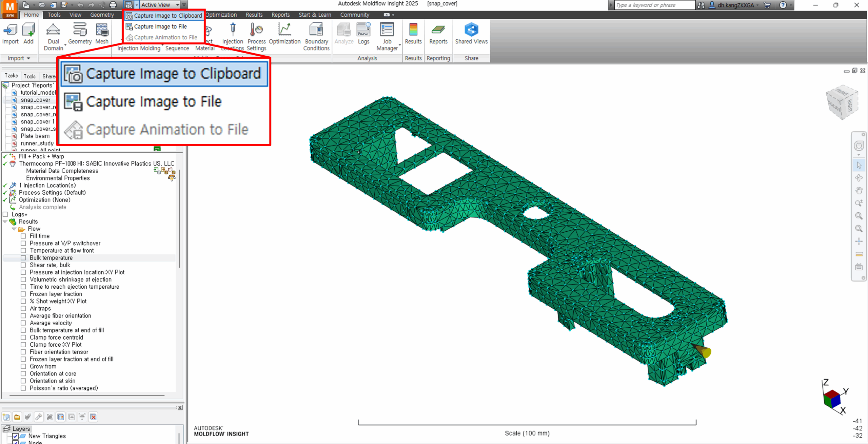The image size is (868, 444).
Task: Uncheck the New Triangles layer
Action: point(15,436)
